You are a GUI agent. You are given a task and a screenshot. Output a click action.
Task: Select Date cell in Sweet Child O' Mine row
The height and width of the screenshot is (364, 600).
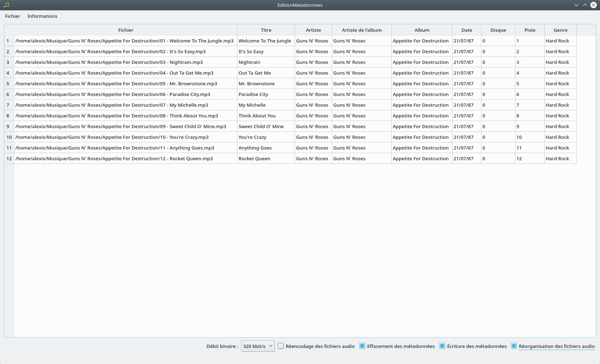point(467,126)
